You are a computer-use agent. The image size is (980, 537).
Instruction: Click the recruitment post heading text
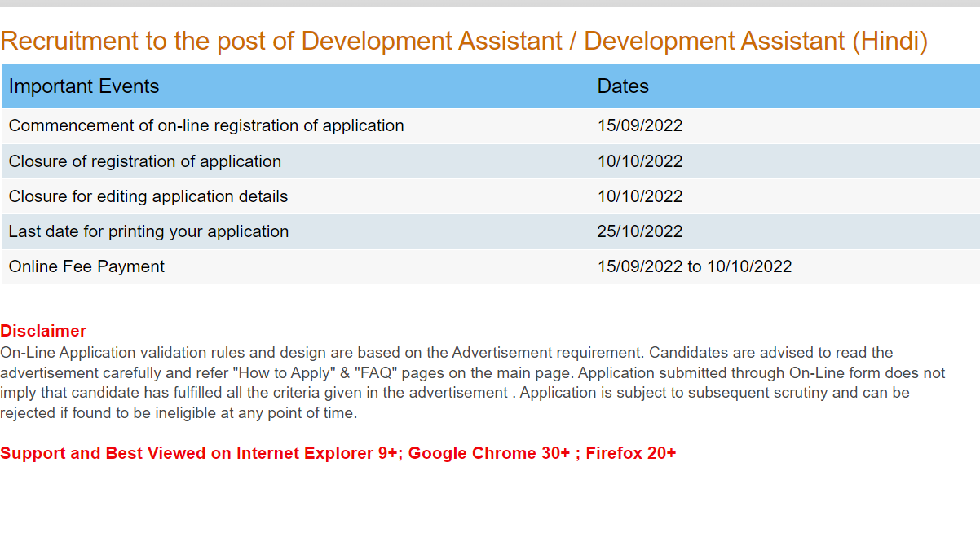coord(464,41)
